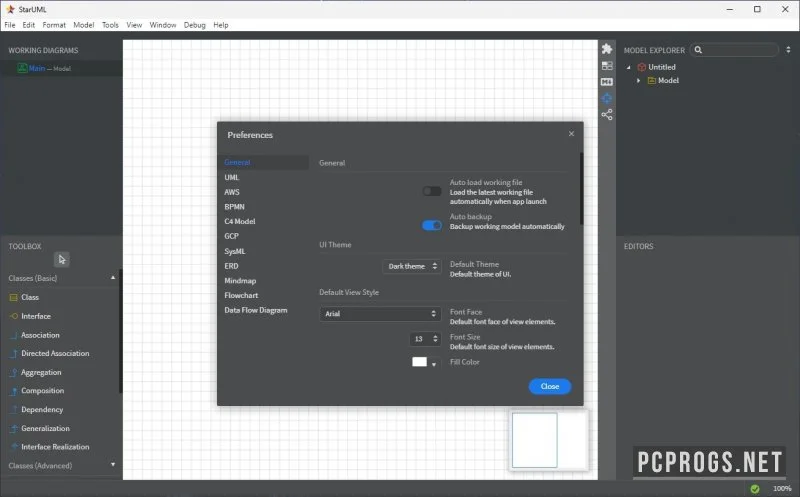
Task: Click the diagram minimap thumbnail
Action: click(x=548, y=440)
